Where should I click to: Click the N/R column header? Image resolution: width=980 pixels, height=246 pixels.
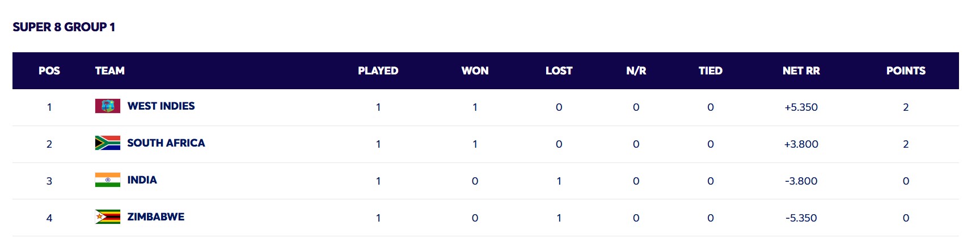[636, 71]
